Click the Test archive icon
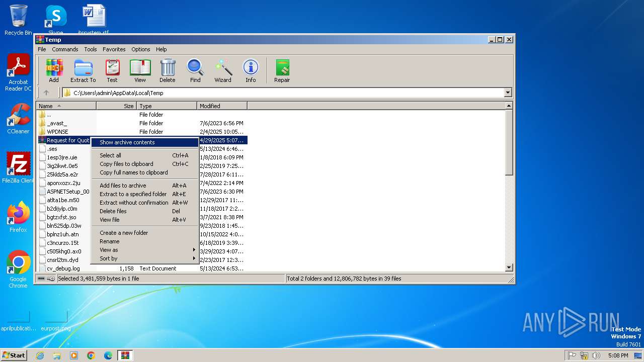This screenshot has width=644, height=362. [112, 71]
